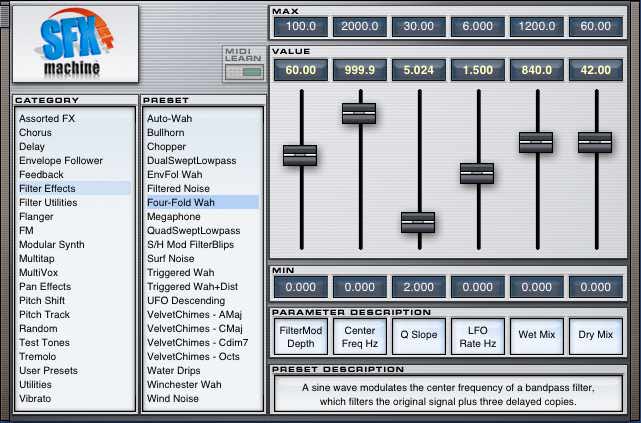Click the MAX field showing 2000.0
The width and height of the screenshot is (641, 423).
pos(360,27)
